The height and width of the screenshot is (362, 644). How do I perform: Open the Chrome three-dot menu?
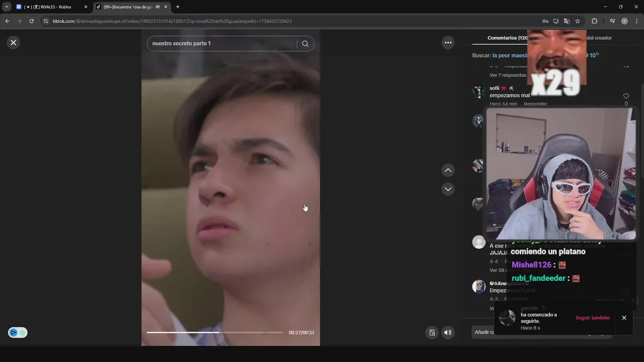[x=637, y=21]
